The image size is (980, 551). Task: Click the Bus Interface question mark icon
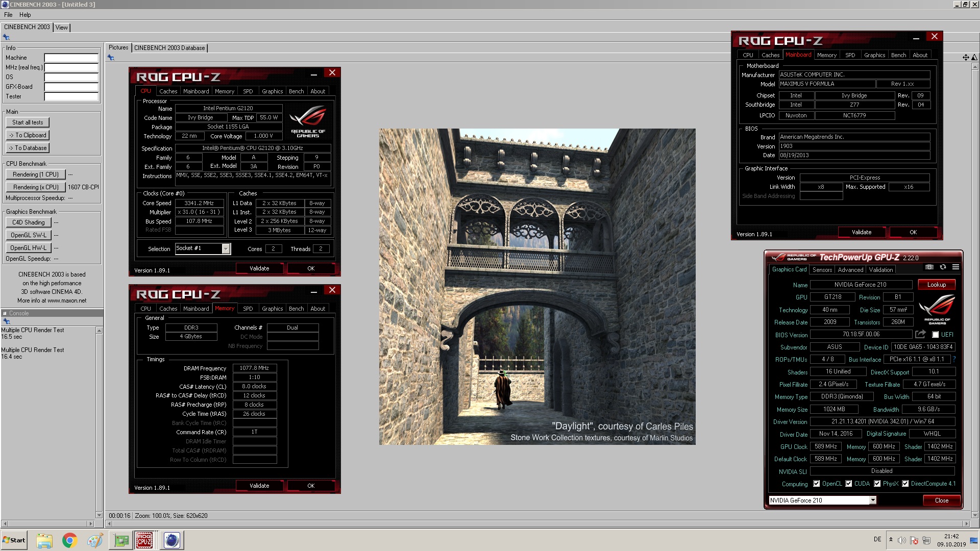pyautogui.click(x=954, y=359)
